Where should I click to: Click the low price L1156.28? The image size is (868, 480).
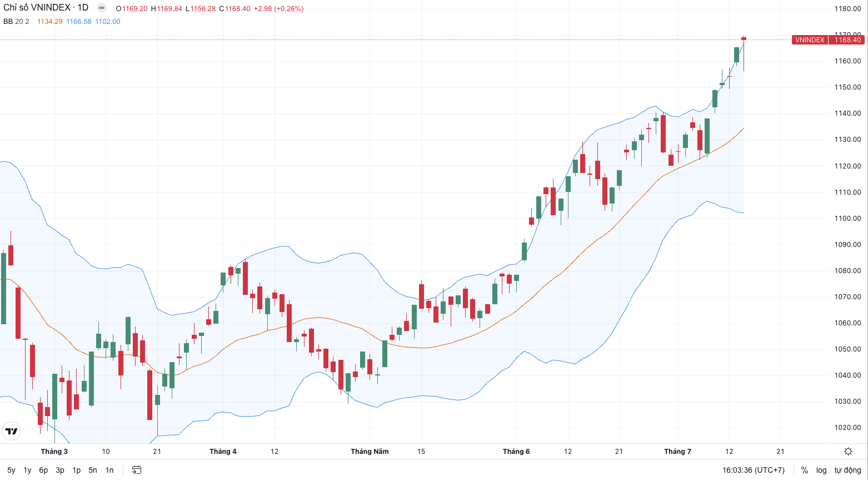[x=201, y=9]
